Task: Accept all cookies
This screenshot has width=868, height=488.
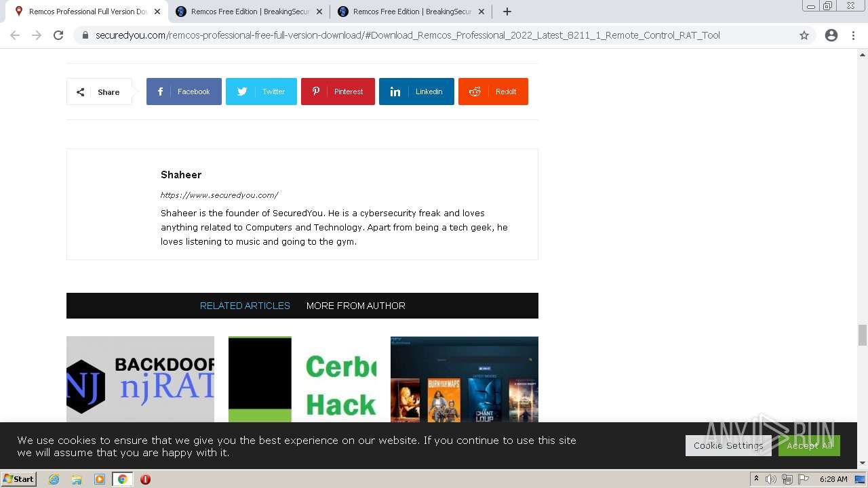Action: click(x=809, y=445)
